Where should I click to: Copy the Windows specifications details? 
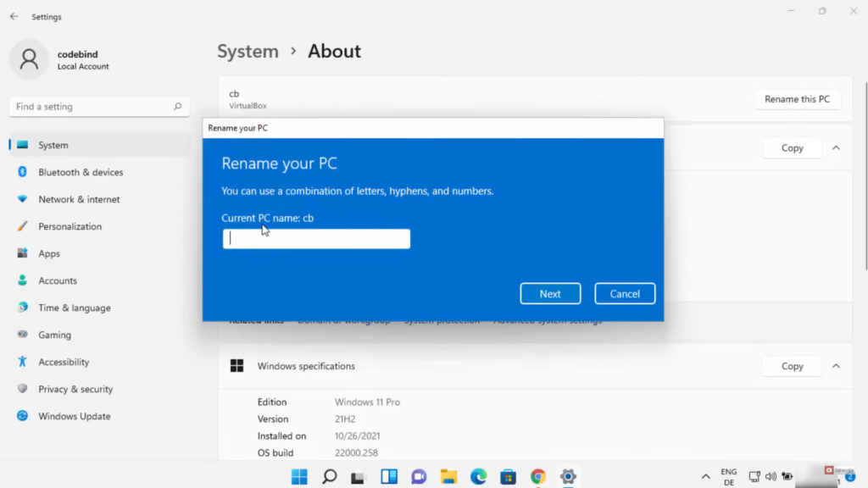(x=792, y=366)
